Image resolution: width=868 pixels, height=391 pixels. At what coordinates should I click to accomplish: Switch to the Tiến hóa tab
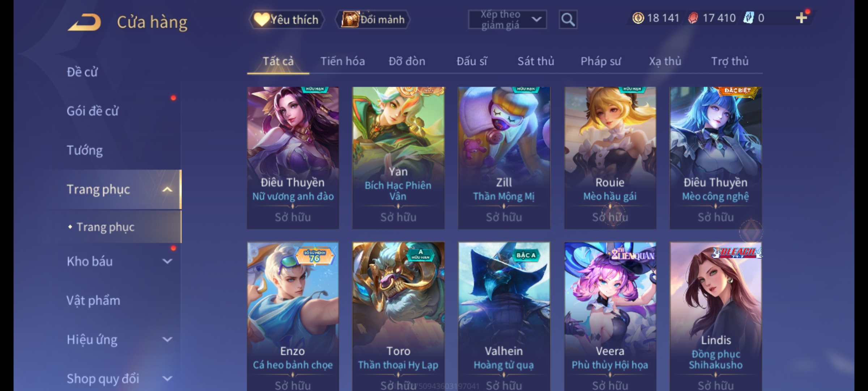tap(342, 61)
